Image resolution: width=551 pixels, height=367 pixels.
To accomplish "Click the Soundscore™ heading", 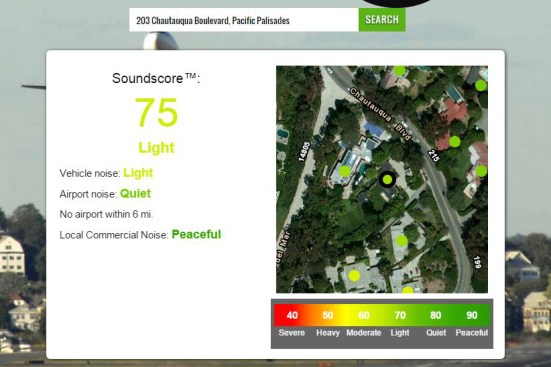I will [x=156, y=78].
